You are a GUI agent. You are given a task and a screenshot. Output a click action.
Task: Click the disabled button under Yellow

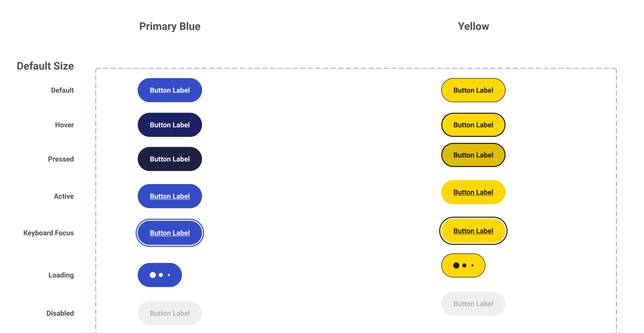point(473,304)
